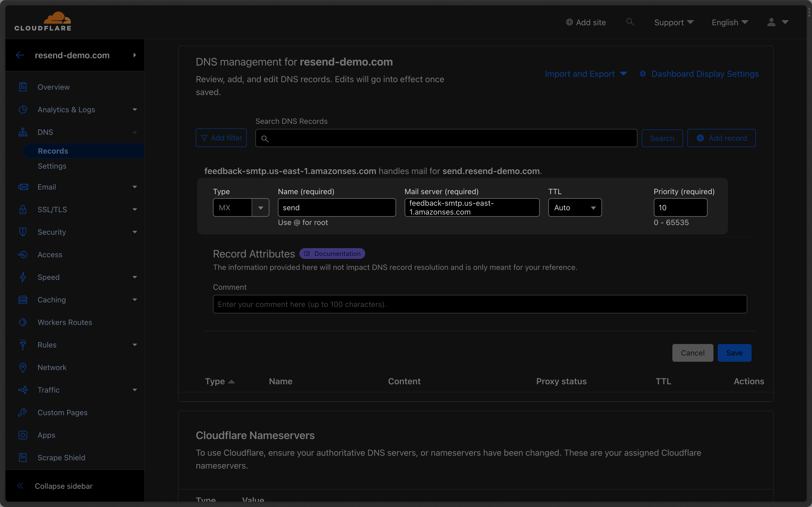Click the magnifier icon in top header
812x507 pixels.
coord(630,22)
